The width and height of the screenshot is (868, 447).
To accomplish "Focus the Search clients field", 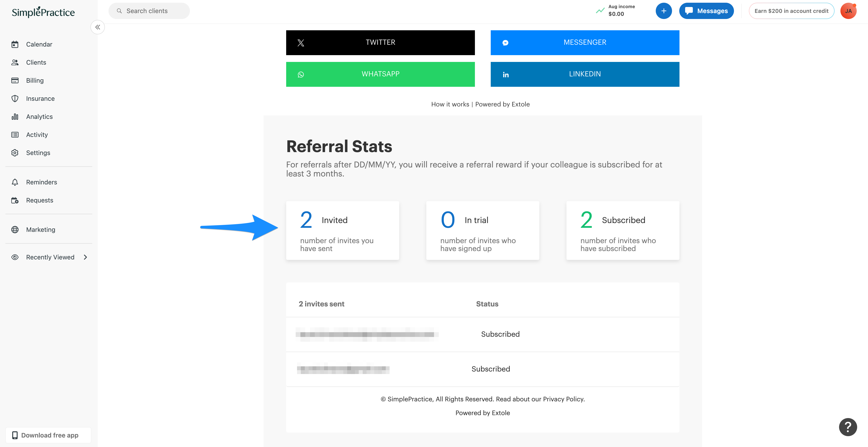I will coord(149,11).
